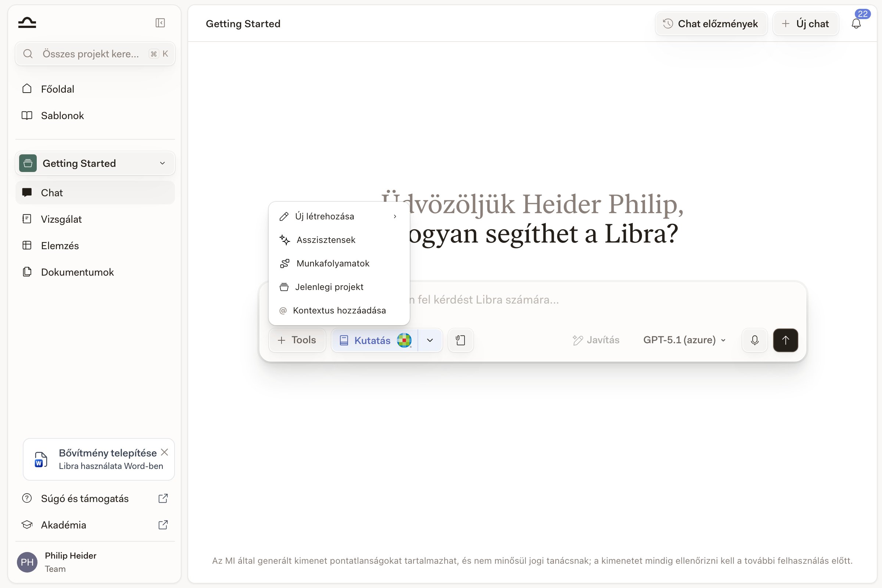882x588 pixels.
Task: Click the Wolters Kluwer source icon on Kutatás
Action: [404, 340]
